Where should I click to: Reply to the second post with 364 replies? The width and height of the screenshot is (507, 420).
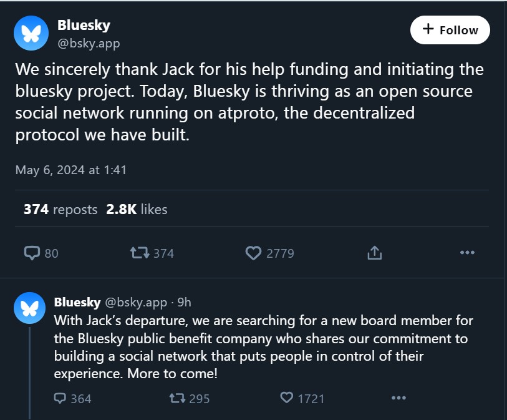click(x=60, y=398)
